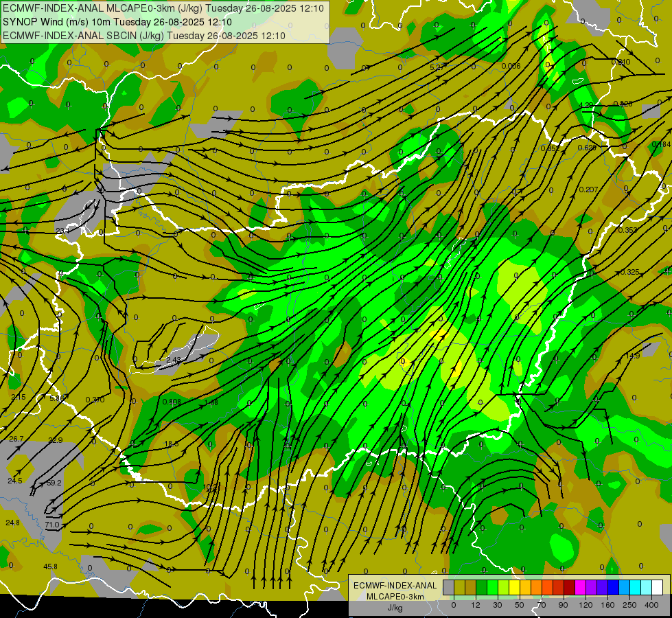The image size is (672, 618).
Task: Click the magenta swatch left of 120
Action: [x=581, y=587]
